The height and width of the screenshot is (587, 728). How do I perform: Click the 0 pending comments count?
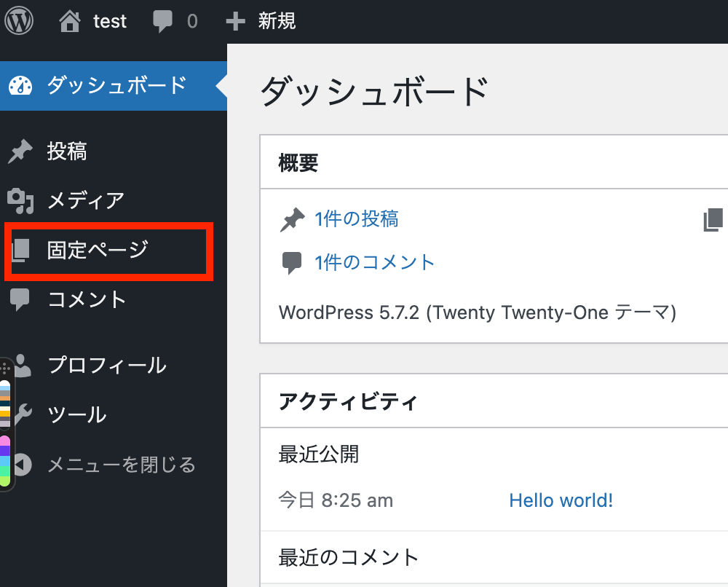[192, 21]
